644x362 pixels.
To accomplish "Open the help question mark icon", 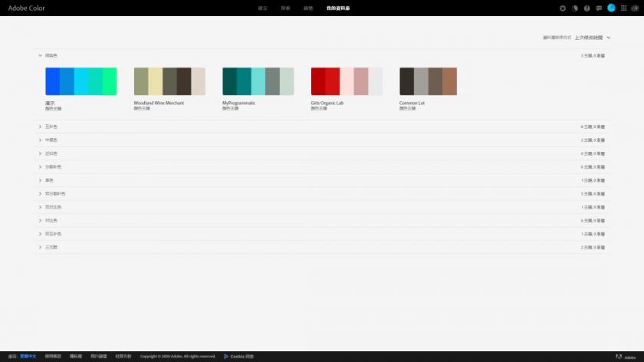I will coord(587,8).
